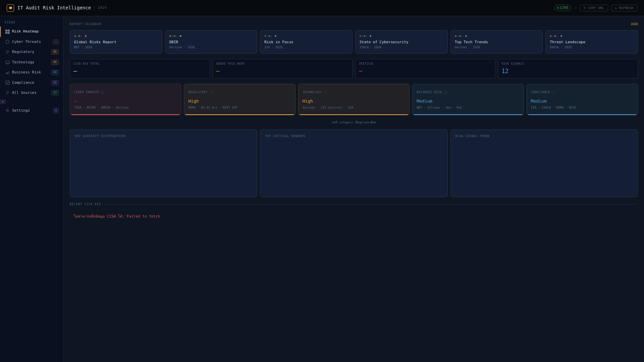Open the Top Tech Trends calendar card
The width and height of the screenshot is (644, 362).
tap(496, 42)
